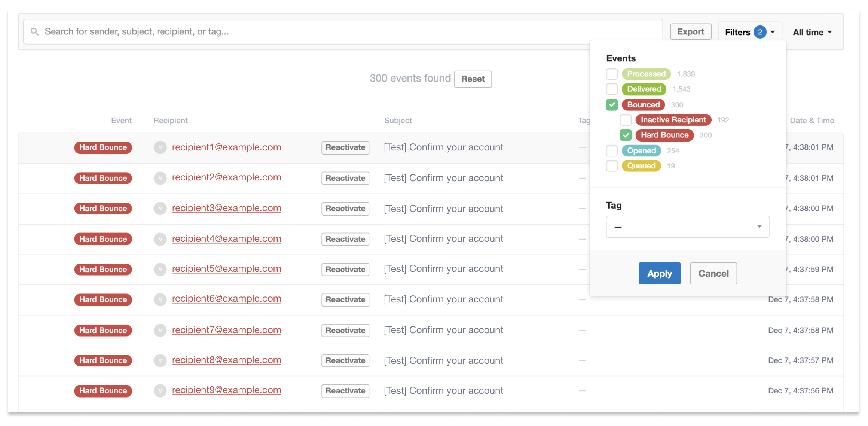Uncheck the Bounced events checkbox

click(x=612, y=105)
